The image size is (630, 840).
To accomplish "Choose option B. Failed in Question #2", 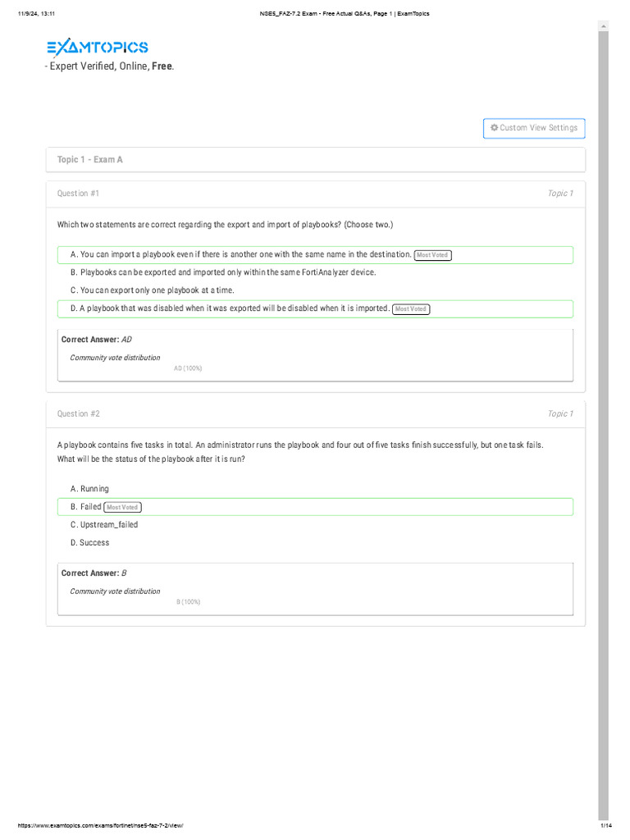I will click(315, 507).
